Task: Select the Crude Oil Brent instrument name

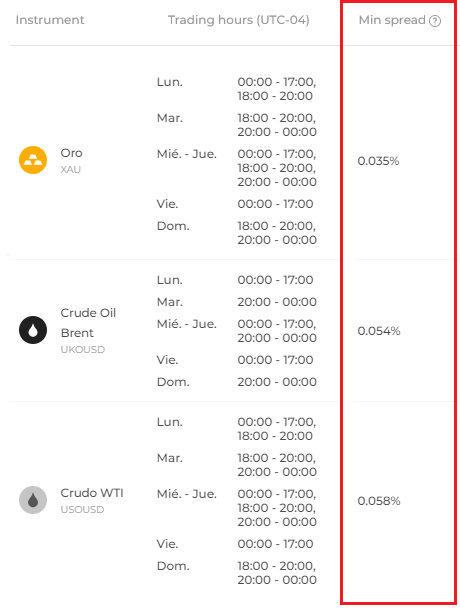Action: pyautogui.click(x=88, y=323)
